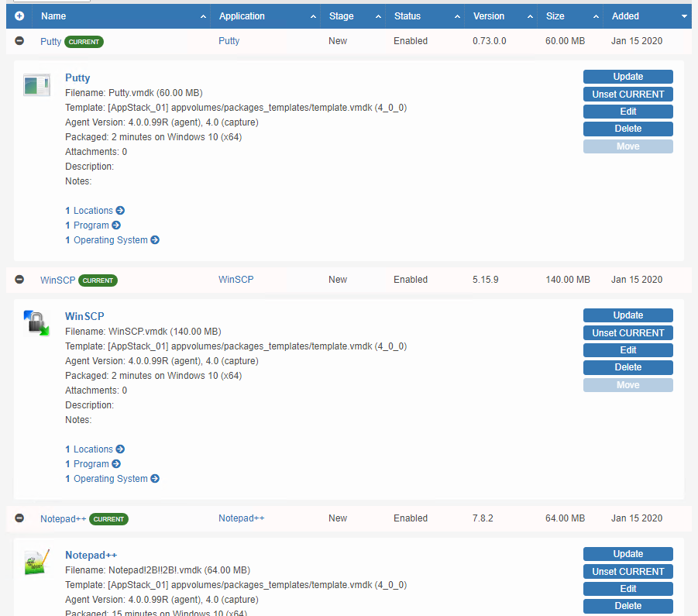Screen dimensions: 698x616
Task: Sort by Stage column header
Action: 353,16
